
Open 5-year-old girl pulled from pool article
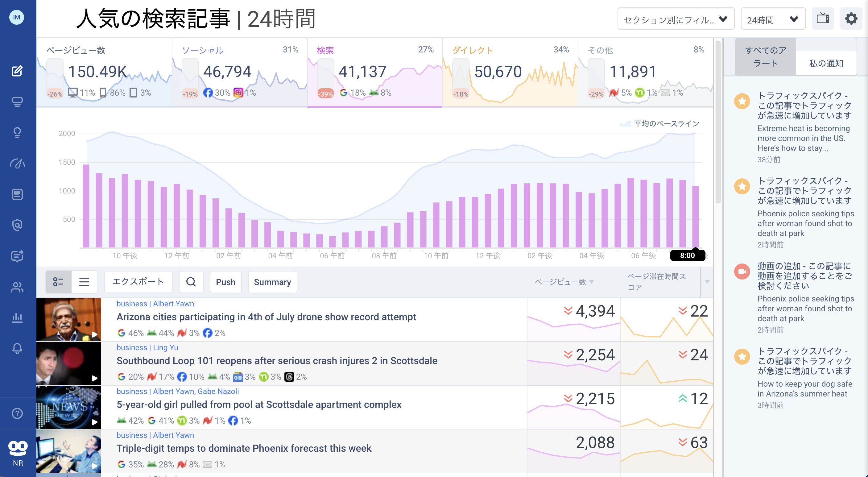pyautogui.click(x=259, y=404)
